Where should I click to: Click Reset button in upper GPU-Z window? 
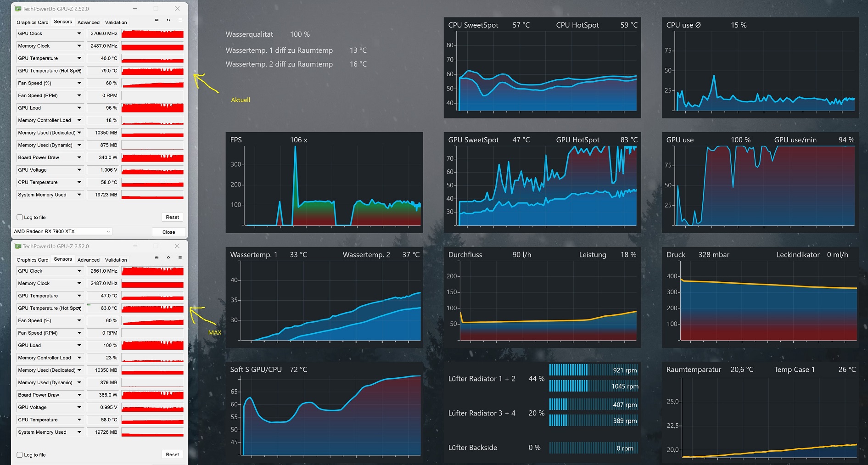[x=172, y=217]
